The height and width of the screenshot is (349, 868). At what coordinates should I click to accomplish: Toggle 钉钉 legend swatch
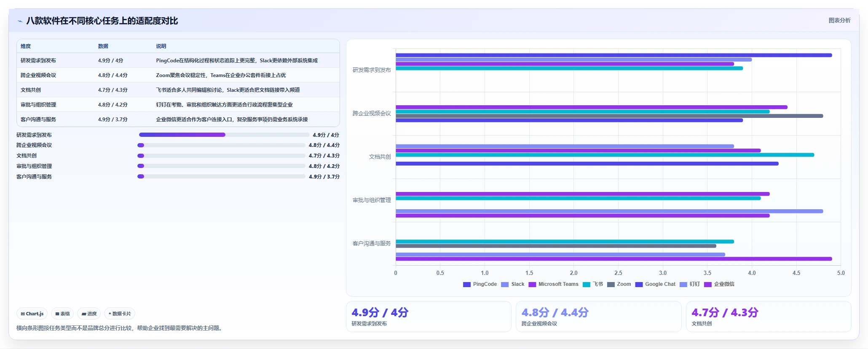(x=683, y=285)
